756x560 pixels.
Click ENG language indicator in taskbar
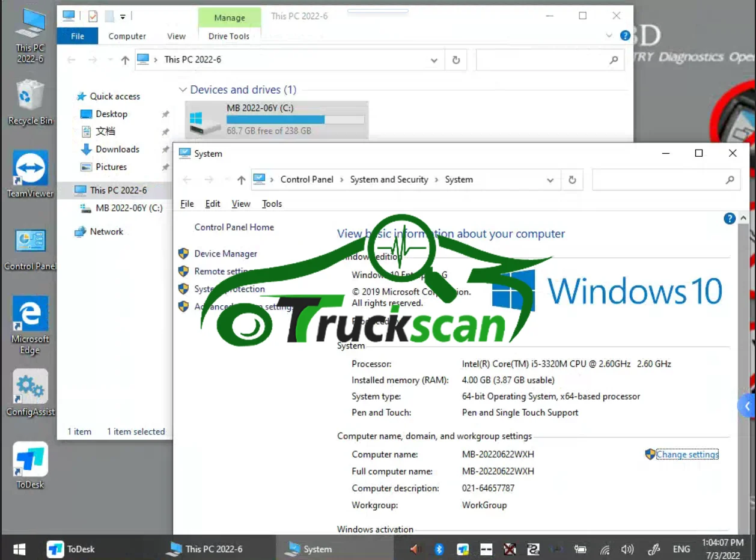click(681, 549)
